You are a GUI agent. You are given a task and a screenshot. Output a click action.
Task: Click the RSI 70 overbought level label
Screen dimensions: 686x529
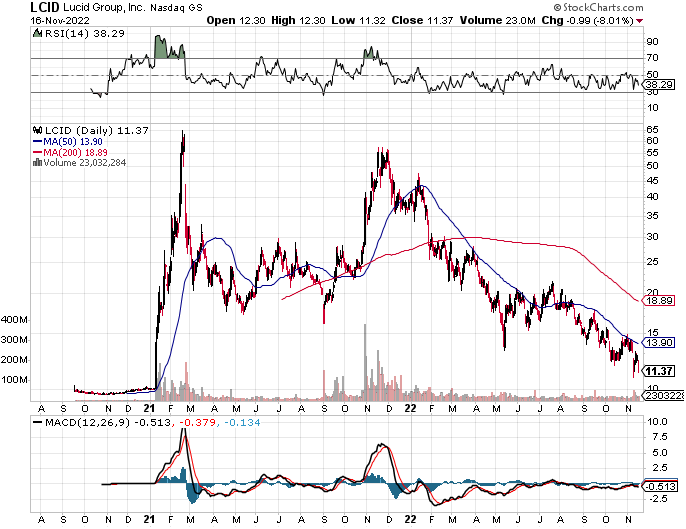(x=652, y=58)
